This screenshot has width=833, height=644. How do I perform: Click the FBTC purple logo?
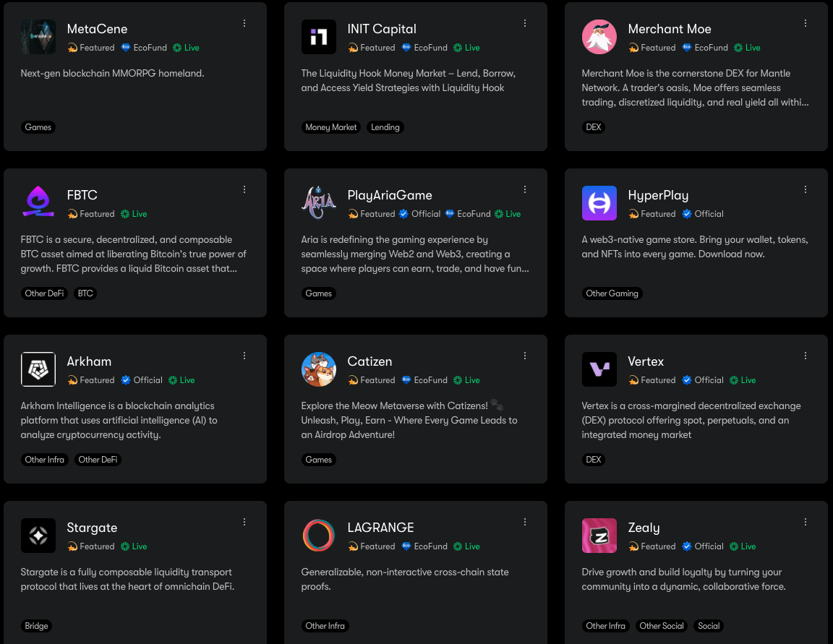click(38, 203)
